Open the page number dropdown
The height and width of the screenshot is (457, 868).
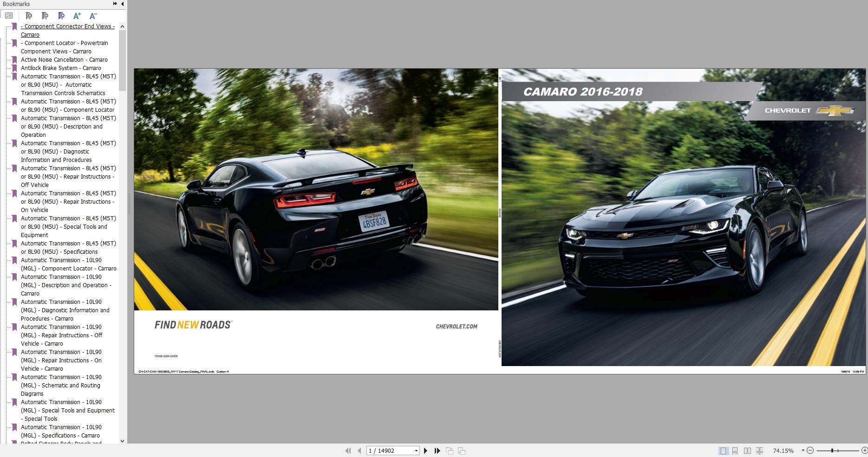click(416, 451)
